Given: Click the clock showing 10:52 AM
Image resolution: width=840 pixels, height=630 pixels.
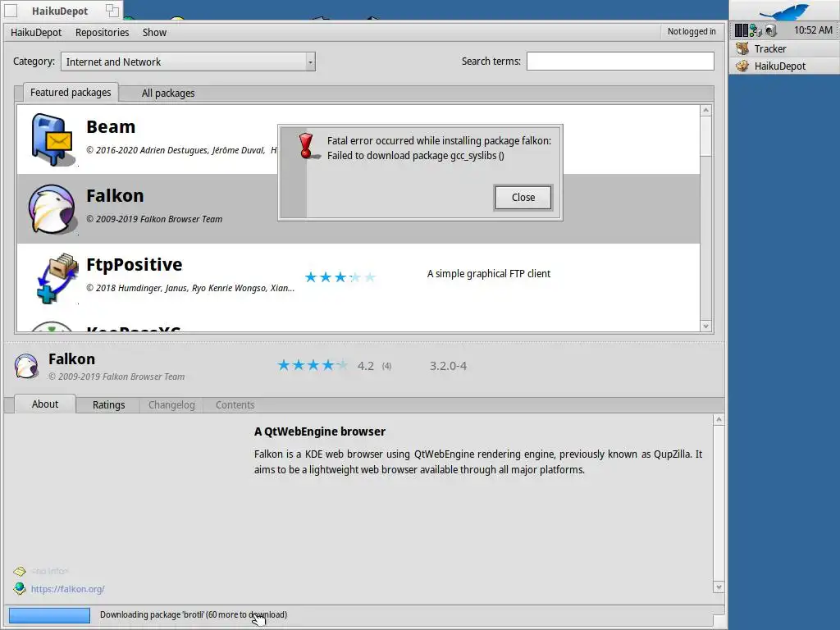Looking at the screenshot, I should [x=813, y=30].
